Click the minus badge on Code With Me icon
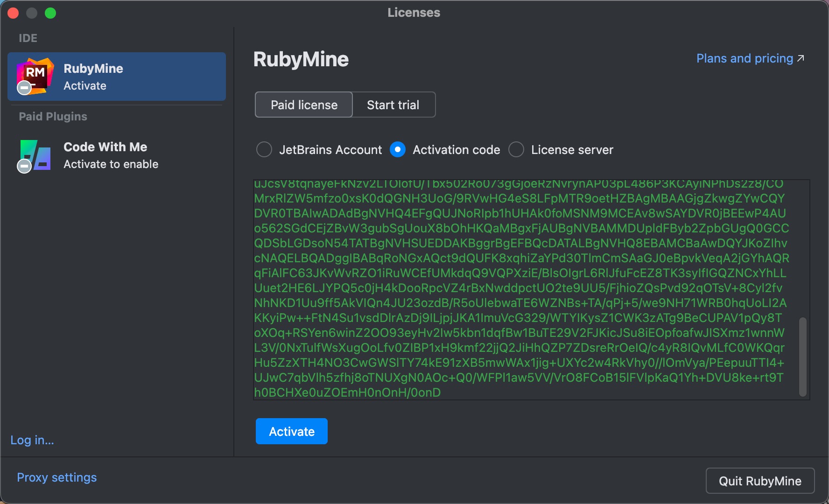The height and width of the screenshot is (504, 829). tap(24, 166)
